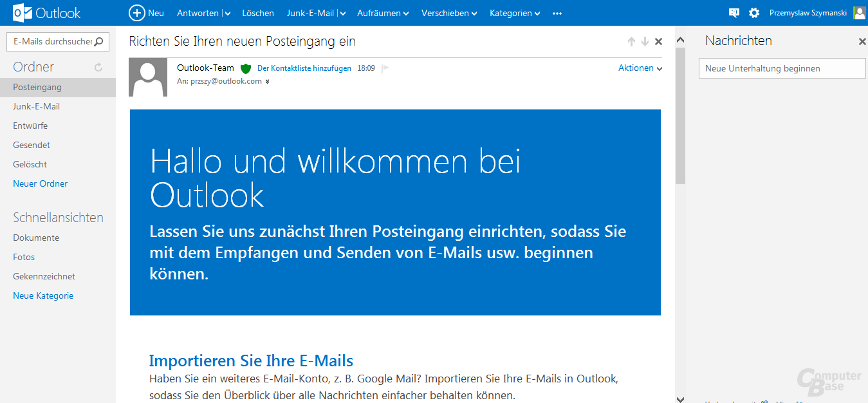Click the message pane scrollbar thumb
Image resolution: width=868 pixels, height=403 pixels.
[x=680, y=115]
